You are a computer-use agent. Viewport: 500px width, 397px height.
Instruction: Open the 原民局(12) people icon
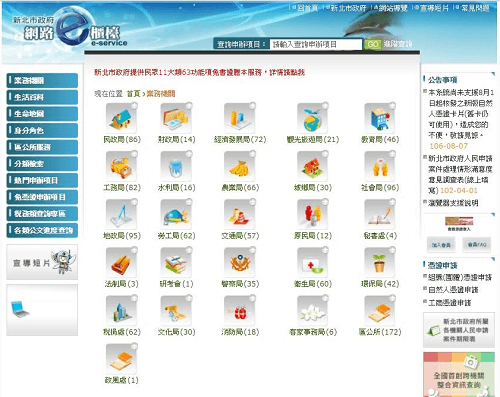click(313, 214)
